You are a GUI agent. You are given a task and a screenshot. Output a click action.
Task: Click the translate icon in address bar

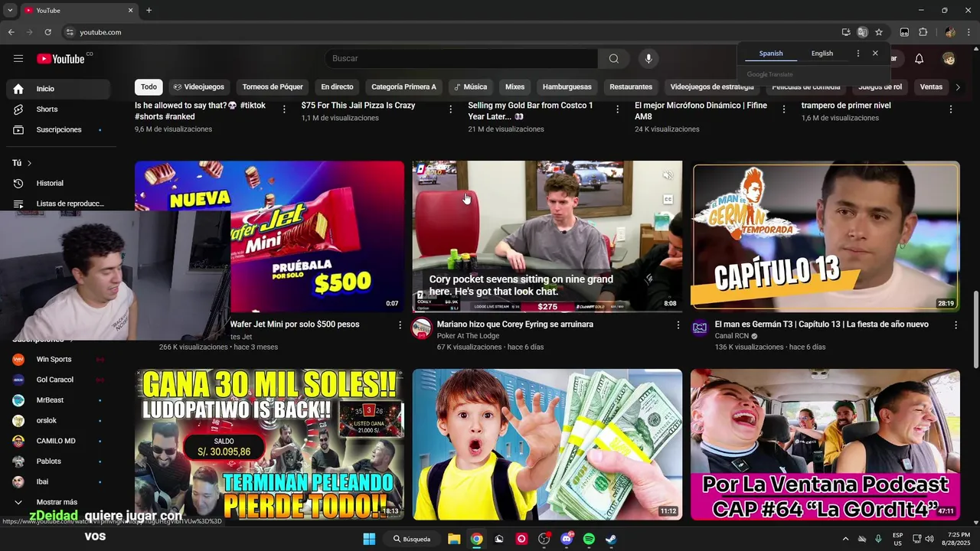(862, 32)
